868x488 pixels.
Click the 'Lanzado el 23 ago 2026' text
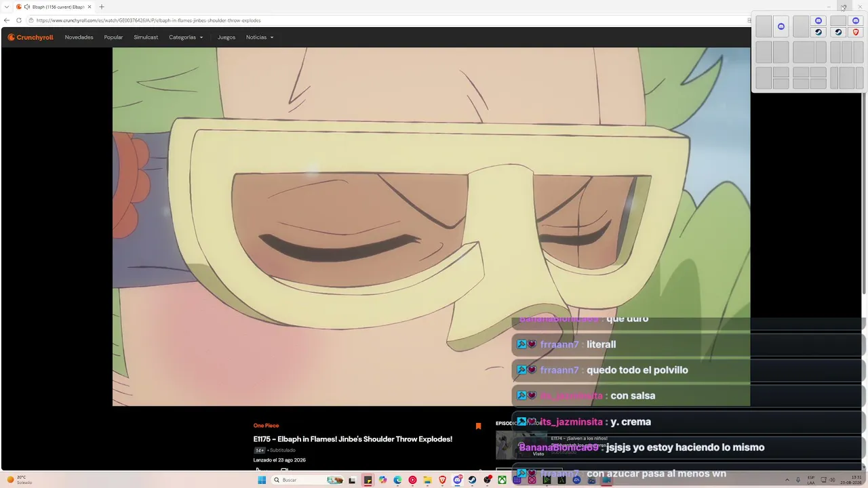pos(279,460)
